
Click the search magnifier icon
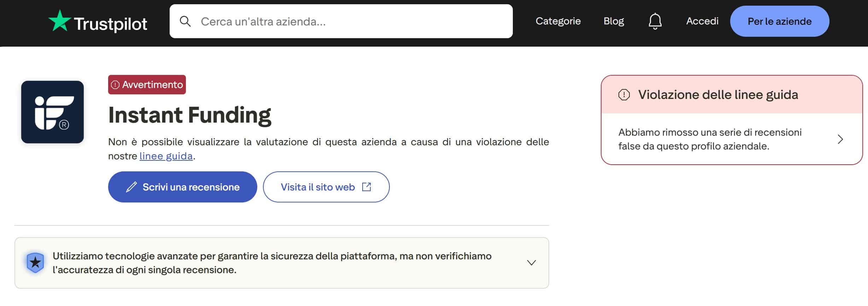pos(185,21)
